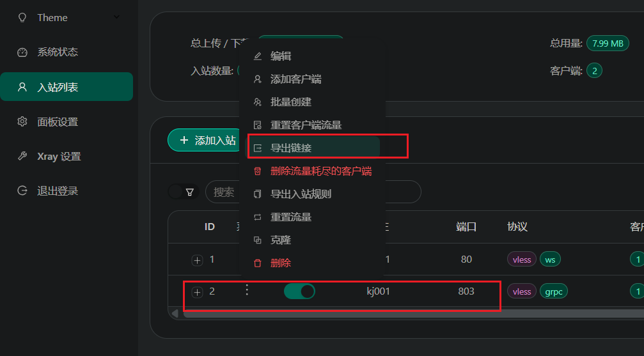The height and width of the screenshot is (356, 644).
Task: Click the 面板设置 gear icon
Action: tap(22, 121)
